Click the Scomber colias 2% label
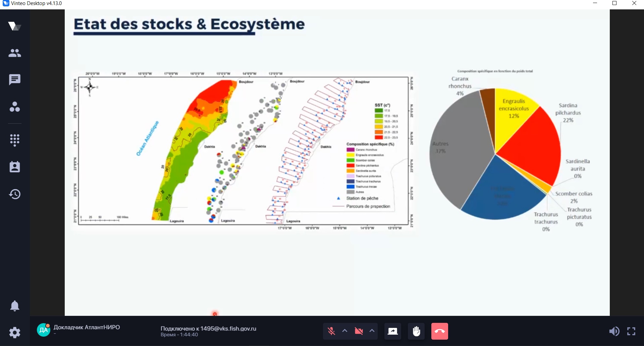This screenshot has height=346, width=644. point(574,197)
